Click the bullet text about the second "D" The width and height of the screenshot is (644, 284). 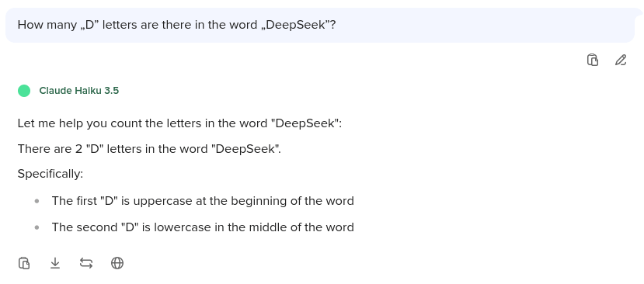click(203, 227)
